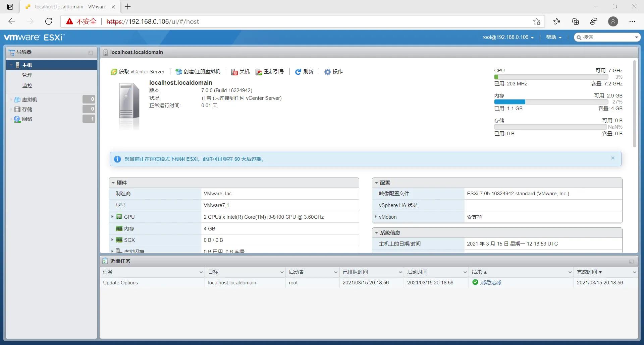The height and width of the screenshot is (345, 644).
Task: Open the Start time (启动时间) column dropdown
Action: point(465,272)
